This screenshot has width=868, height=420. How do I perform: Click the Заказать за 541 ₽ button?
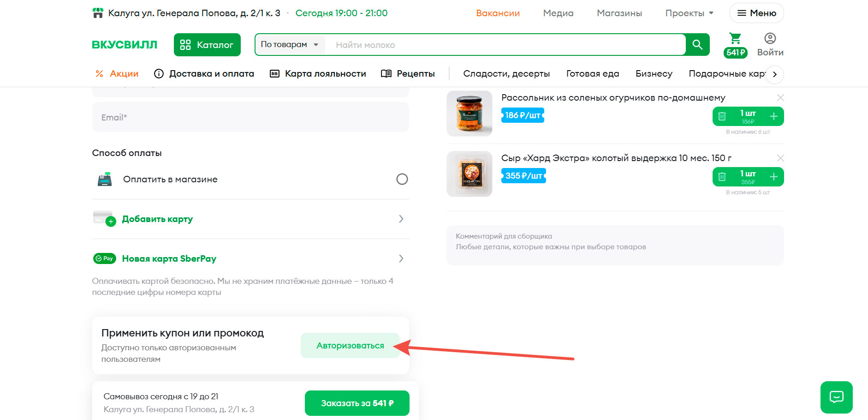pyautogui.click(x=357, y=403)
